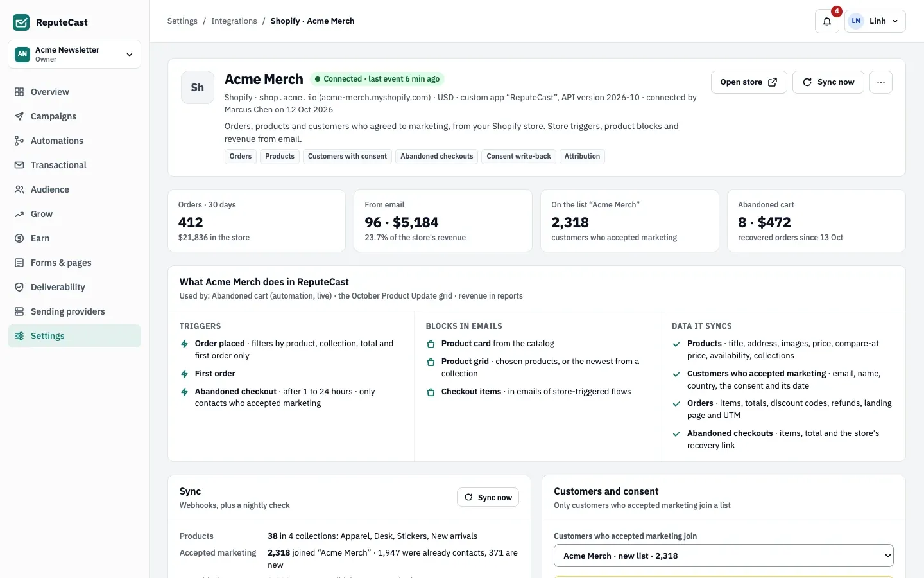924x578 pixels.
Task: Click the 'Customers and consent' heading
Action: (606, 491)
